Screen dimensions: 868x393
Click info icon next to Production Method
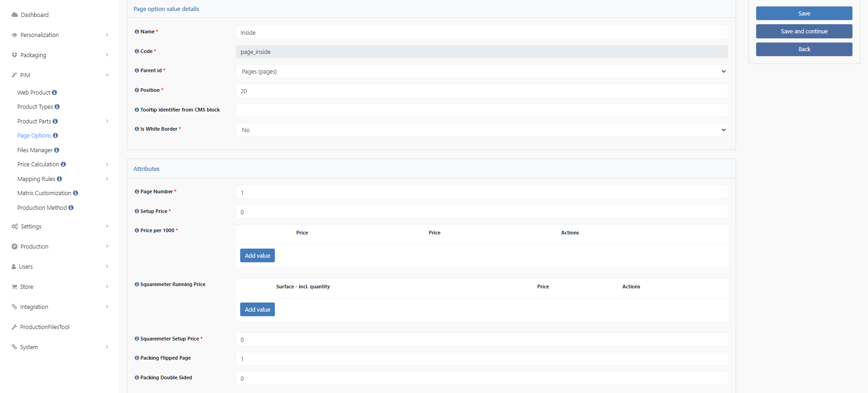[71, 207]
